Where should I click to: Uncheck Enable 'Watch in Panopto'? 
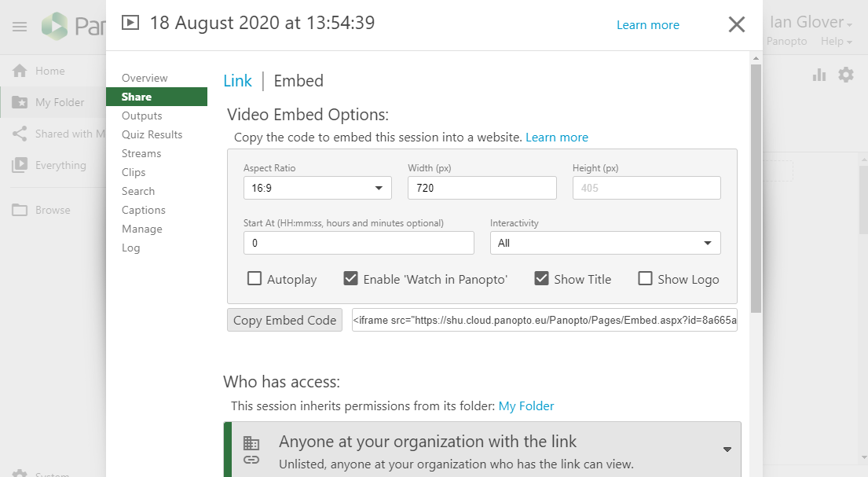(351, 278)
